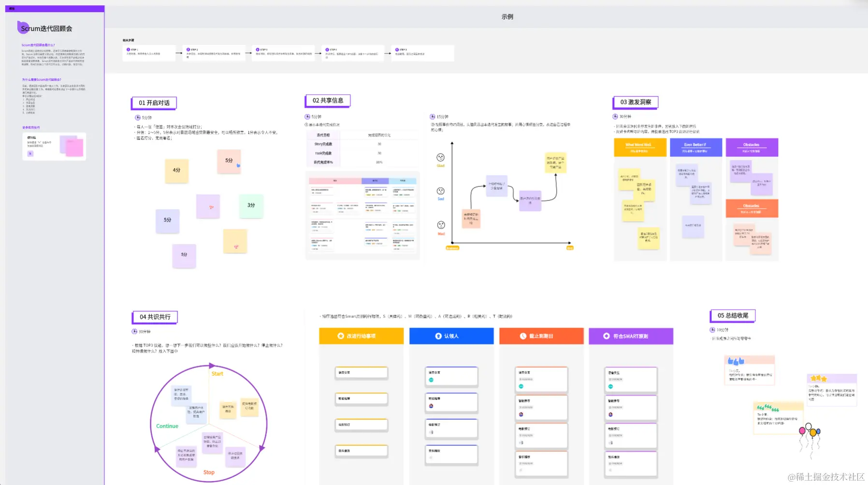Open the 为什么需要Scrum迭代回顾会? heading link
868x485 pixels.
pos(42,80)
